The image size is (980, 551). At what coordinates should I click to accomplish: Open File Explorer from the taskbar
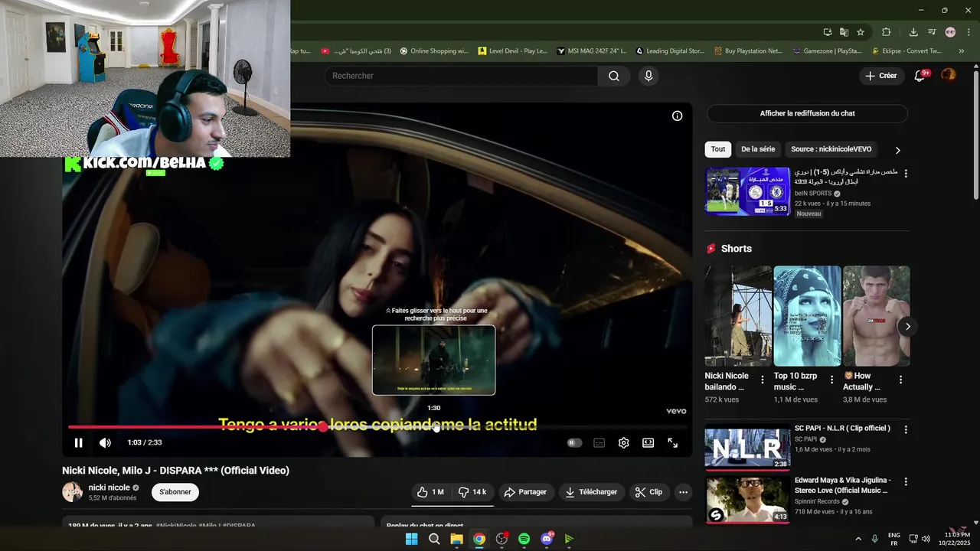(x=456, y=539)
